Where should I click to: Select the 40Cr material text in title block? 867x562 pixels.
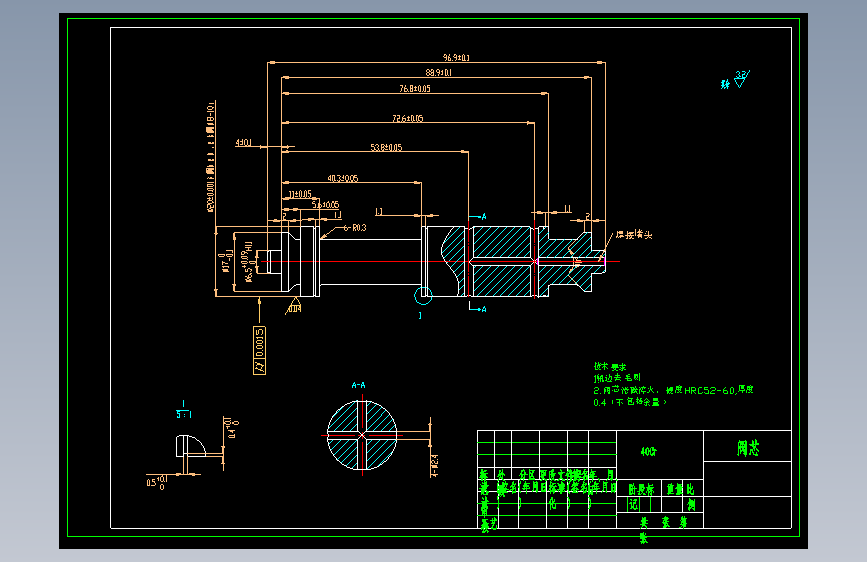(649, 452)
